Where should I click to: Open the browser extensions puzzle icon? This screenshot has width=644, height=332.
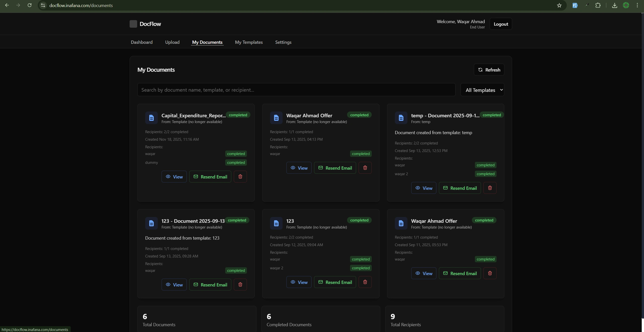[598, 5]
